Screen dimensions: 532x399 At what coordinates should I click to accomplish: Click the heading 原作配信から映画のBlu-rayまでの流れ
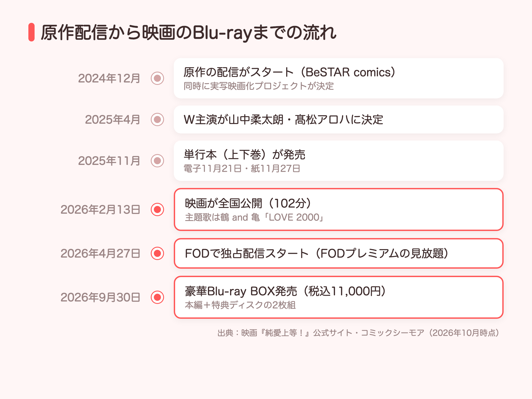(x=189, y=32)
